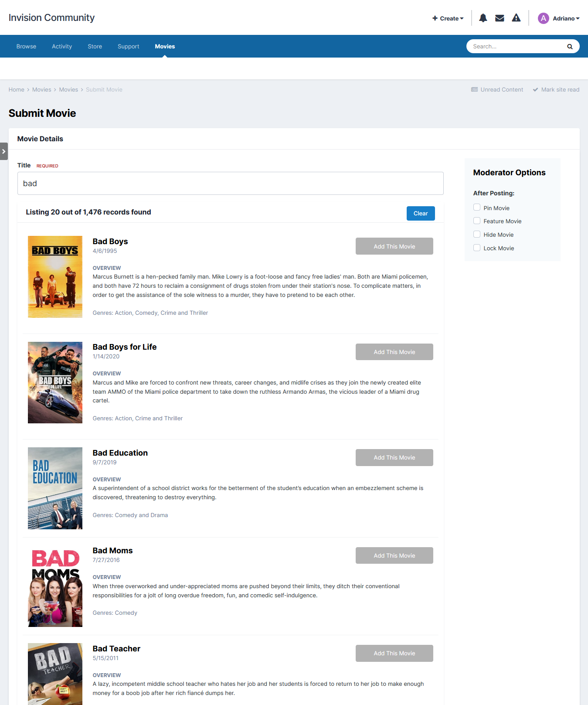This screenshot has width=588, height=705.
Task: Click the Bad Education title text
Action: click(x=120, y=453)
